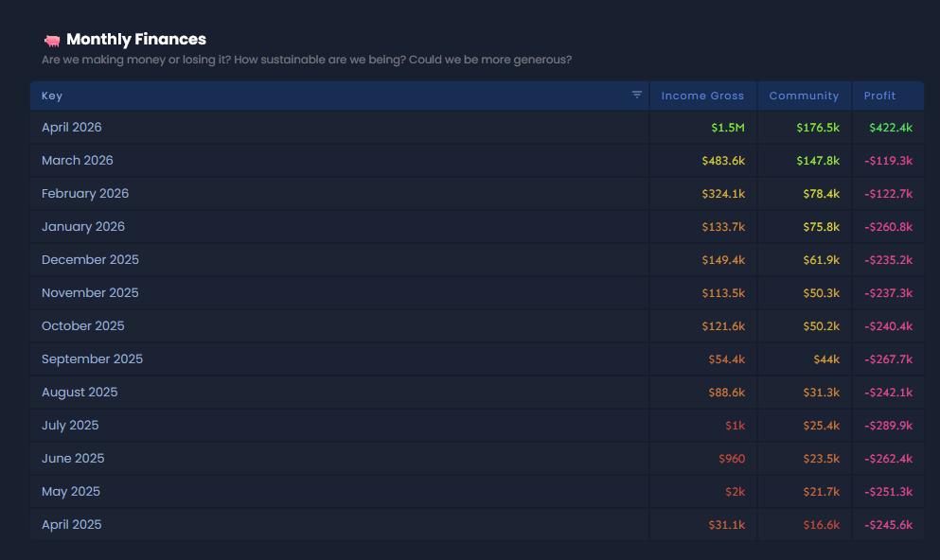Click the $78.4k community value
Screen dimensions: 940x560
pos(822,194)
